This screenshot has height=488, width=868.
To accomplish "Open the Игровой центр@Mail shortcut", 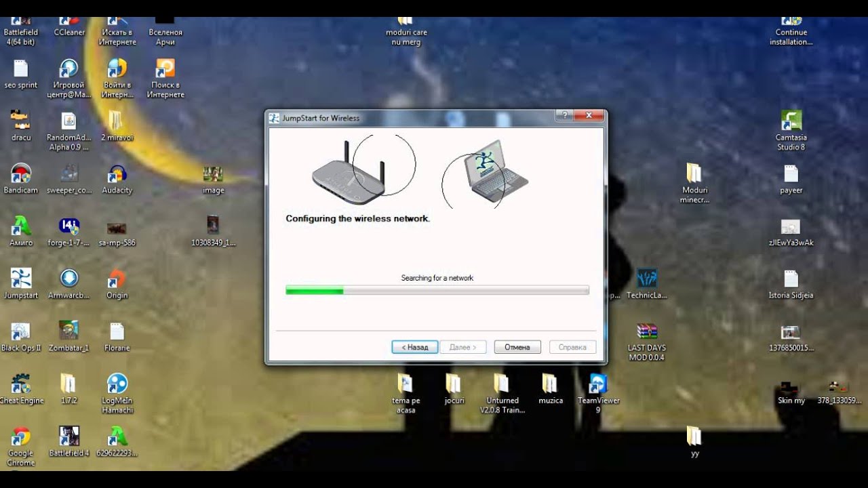I will 69,79.
